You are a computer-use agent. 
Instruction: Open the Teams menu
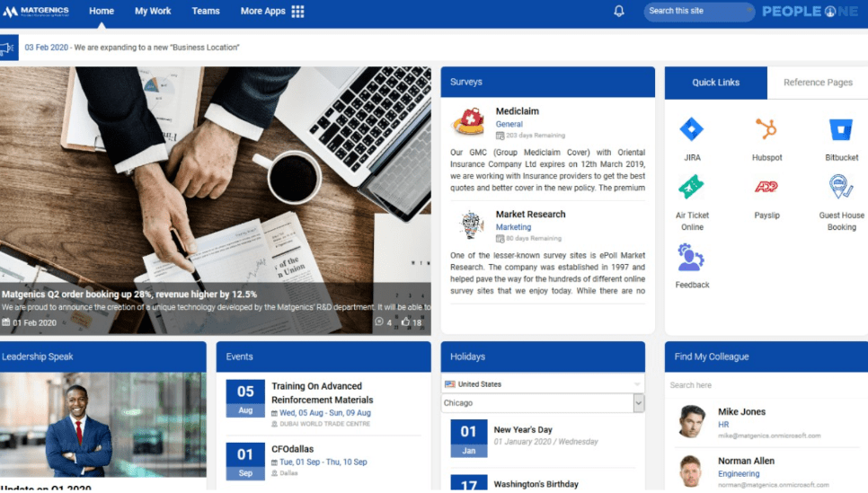click(x=206, y=11)
